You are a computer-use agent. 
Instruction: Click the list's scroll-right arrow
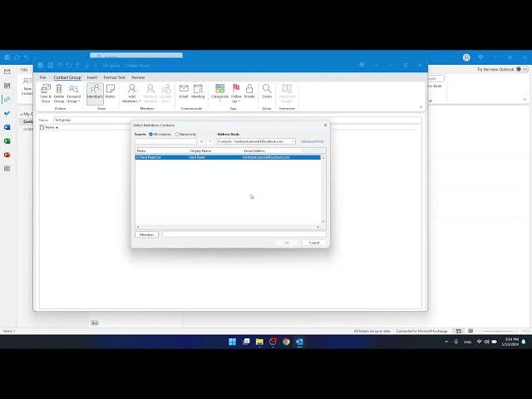coord(318,227)
